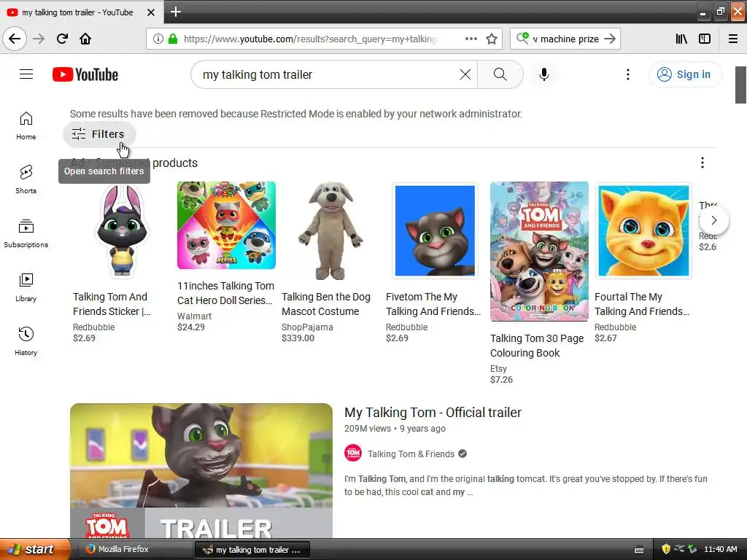Start voice search with the microphone
This screenshot has height=560, width=747.
pyautogui.click(x=544, y=74)
